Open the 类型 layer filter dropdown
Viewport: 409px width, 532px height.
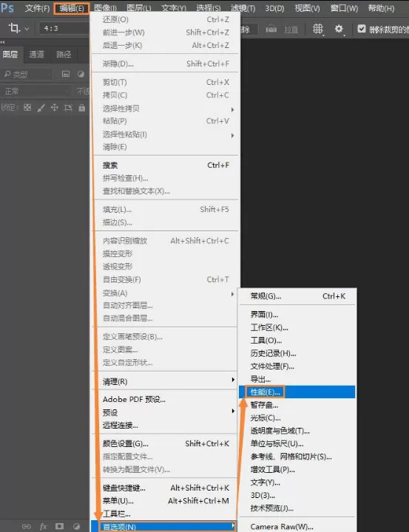pos(27,74)
